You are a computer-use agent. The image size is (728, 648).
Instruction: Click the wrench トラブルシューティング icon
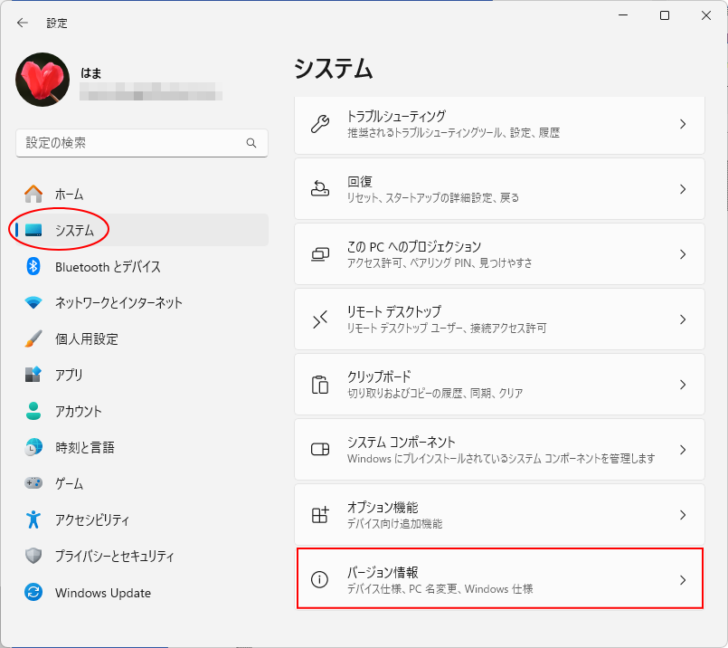click(320, 124)
